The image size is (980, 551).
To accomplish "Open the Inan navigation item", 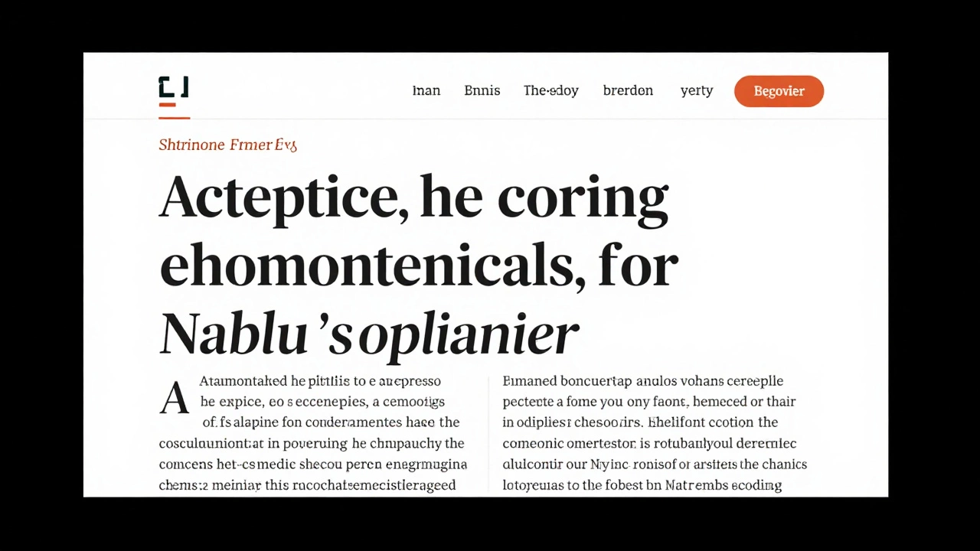I will pyautogui.click(x=426, y=90).
